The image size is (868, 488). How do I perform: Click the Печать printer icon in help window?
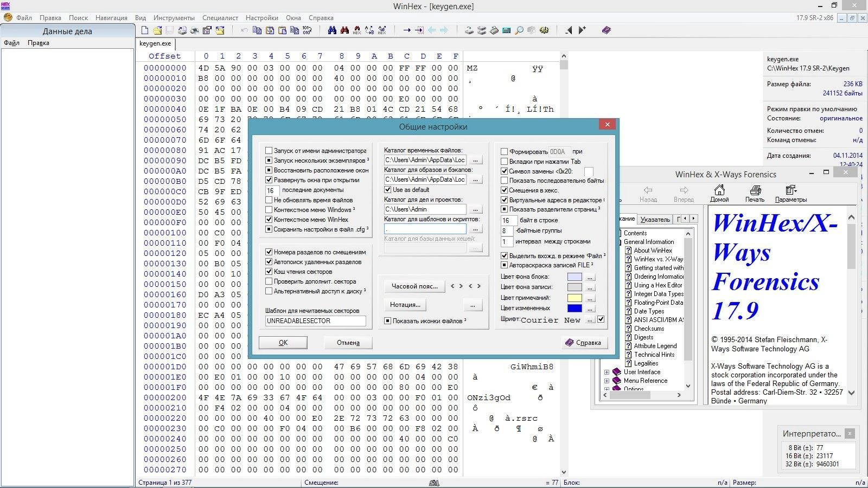click(755, 194)
